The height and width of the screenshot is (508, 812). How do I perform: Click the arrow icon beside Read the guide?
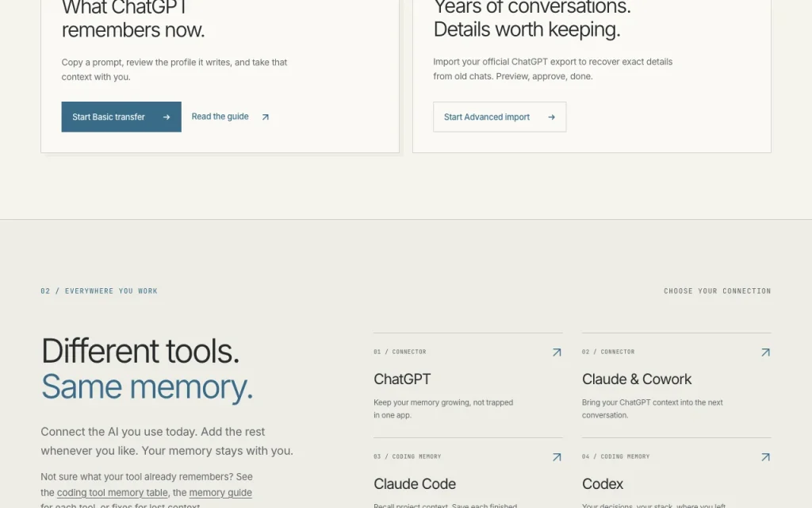pyautogui.click(x=265, y=117)
